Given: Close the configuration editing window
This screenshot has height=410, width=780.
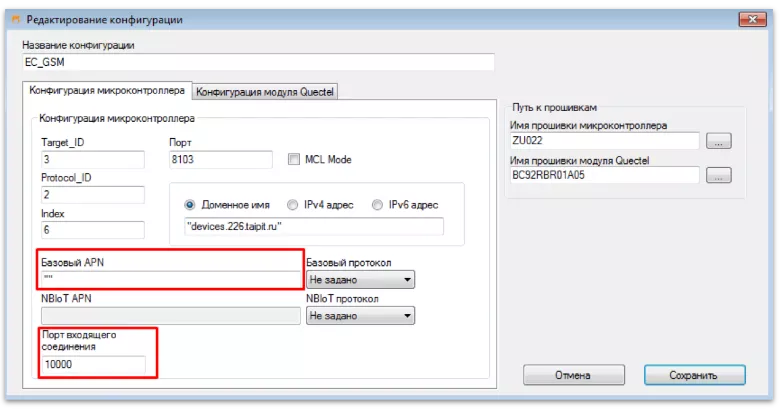Looking at the screenshot, I should click(748, 19).
